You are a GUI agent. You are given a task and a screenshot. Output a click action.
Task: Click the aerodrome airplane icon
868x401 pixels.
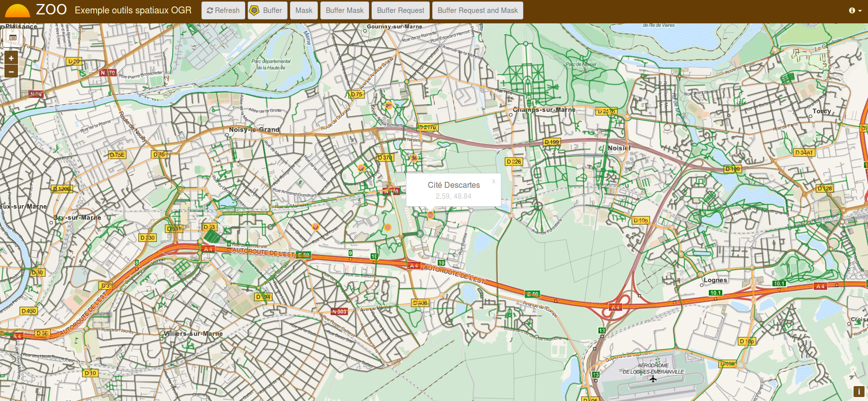click(653, 379)
